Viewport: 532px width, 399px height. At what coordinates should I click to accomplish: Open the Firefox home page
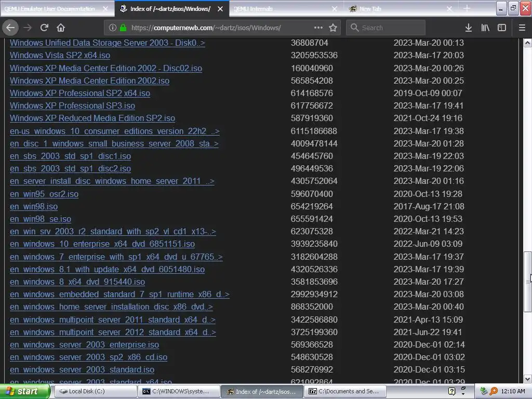coord(61,28)
